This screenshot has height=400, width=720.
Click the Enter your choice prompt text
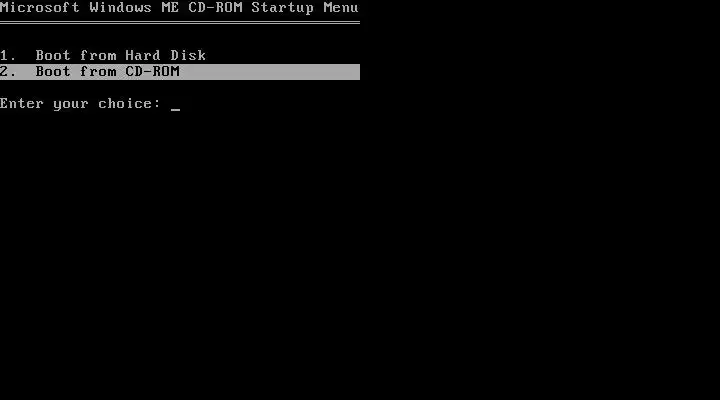(x=80, y=104)
